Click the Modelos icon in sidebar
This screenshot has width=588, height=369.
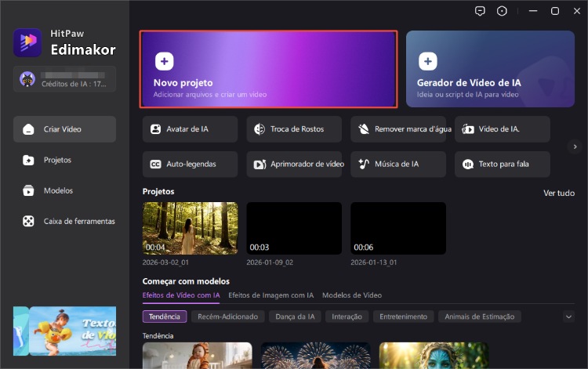(x=28, y=190)
